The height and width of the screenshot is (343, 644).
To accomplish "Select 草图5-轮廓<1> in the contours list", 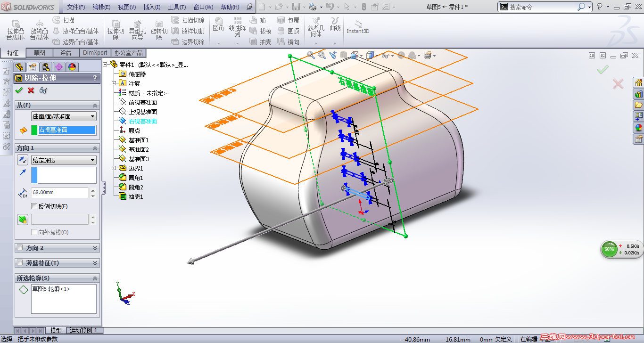I will (51, 289).
